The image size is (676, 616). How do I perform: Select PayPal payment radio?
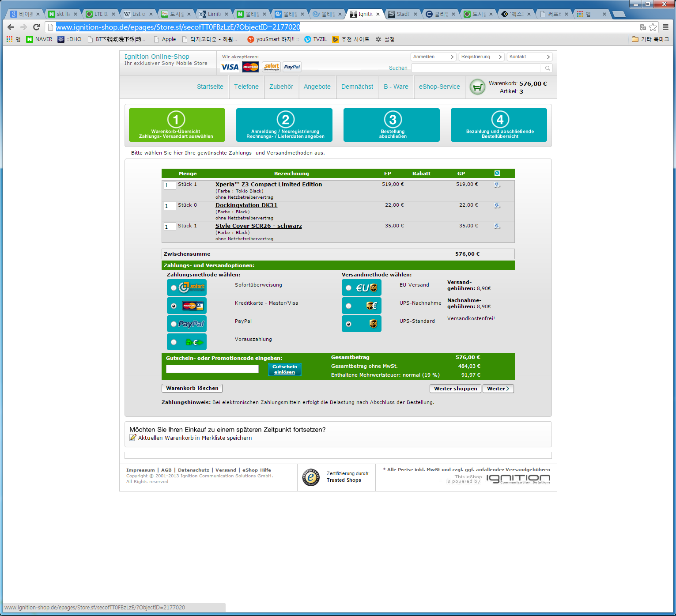[174, 324]
